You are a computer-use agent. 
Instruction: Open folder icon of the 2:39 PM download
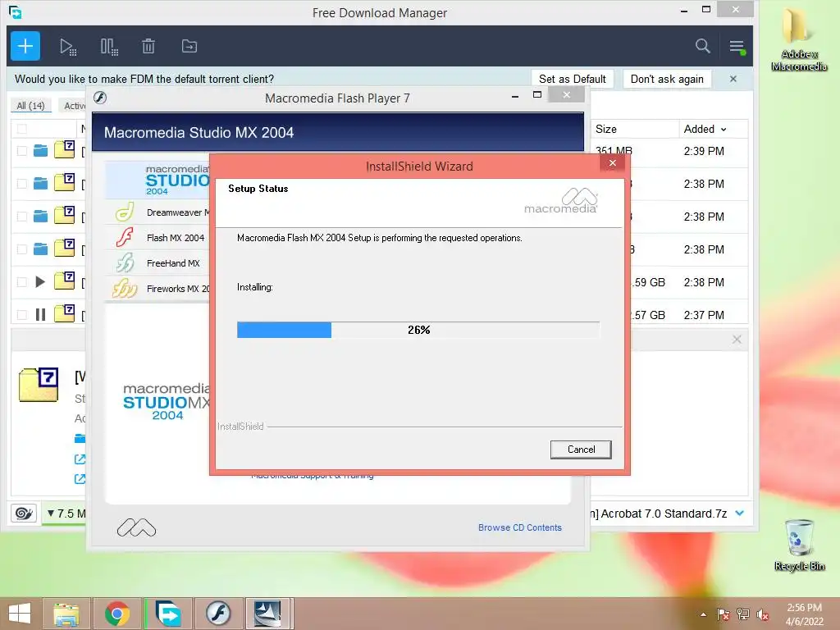[41, 151]
